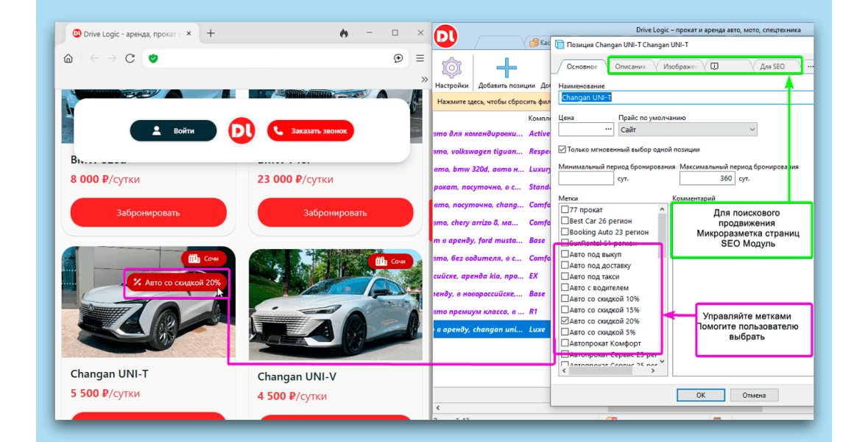Open the browser hamburger menu

(x=420, y=58)
